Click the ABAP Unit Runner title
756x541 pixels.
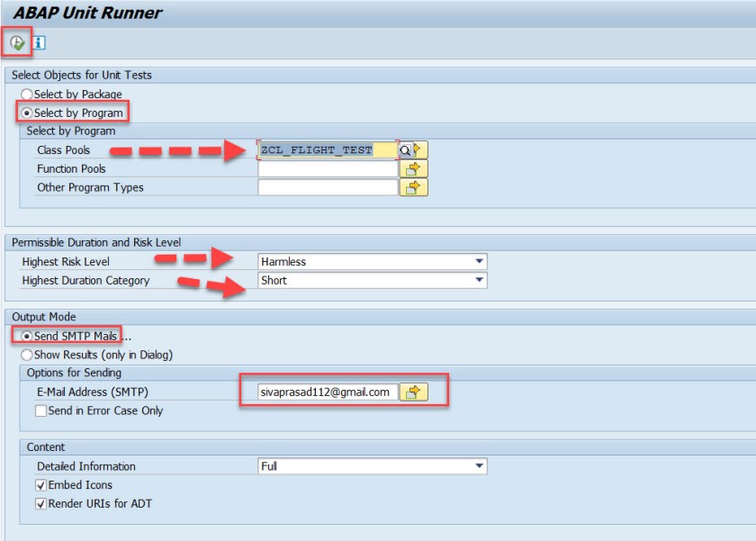click(x=88, y=13)
